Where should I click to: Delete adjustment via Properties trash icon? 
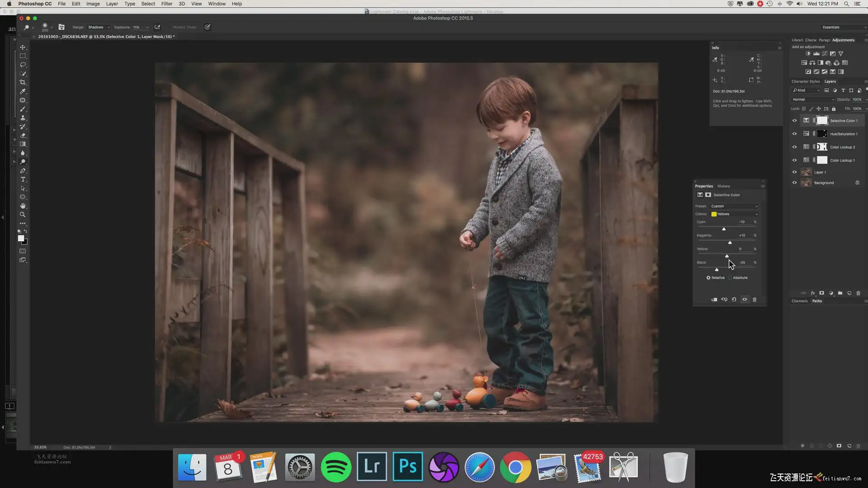coord(755,300)
